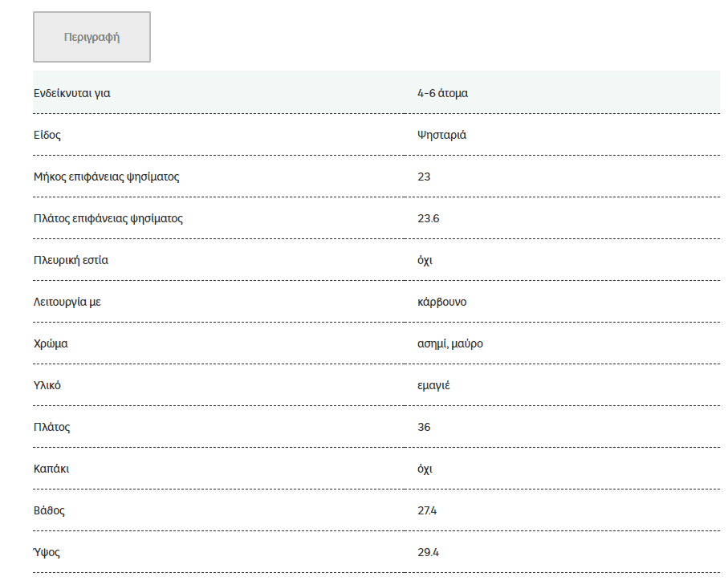Screen dimensions: 728x585
Task: Select the standalone 'Πλάτος' label
Action: pos(52,427)
